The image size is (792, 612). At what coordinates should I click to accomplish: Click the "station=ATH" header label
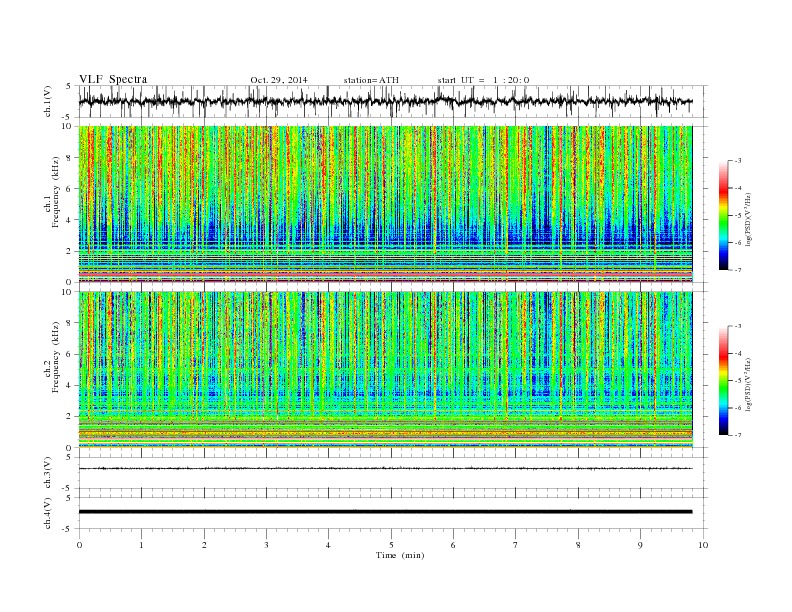pyautogui.click(x=371, y=80)
